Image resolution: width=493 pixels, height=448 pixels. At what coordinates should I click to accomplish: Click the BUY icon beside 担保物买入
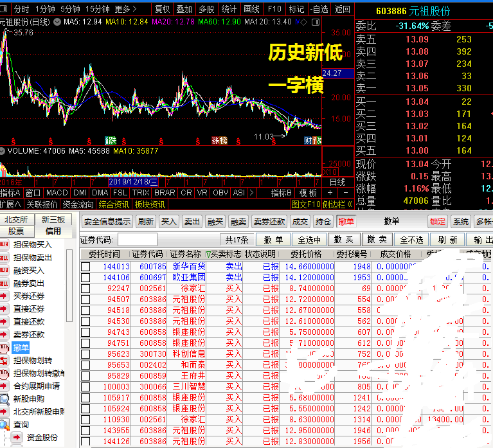click(x=4, y=244)
